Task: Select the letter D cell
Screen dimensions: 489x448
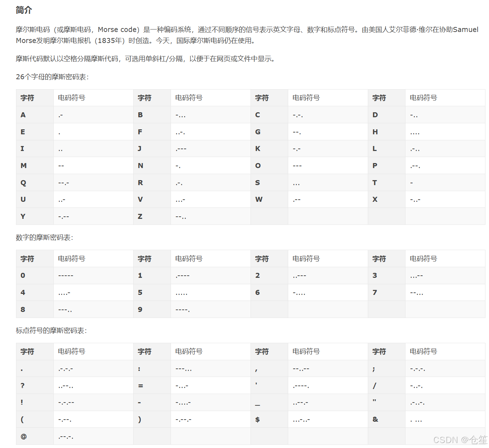Action: 387,115
